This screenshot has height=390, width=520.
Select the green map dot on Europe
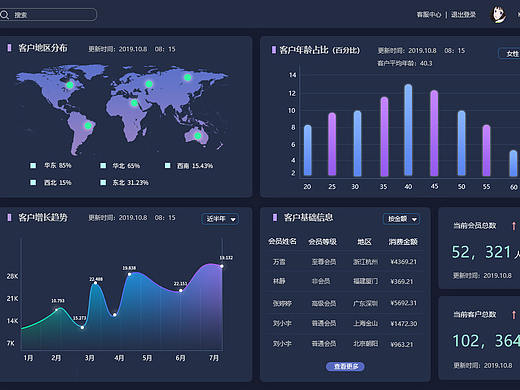click(149, 84)
